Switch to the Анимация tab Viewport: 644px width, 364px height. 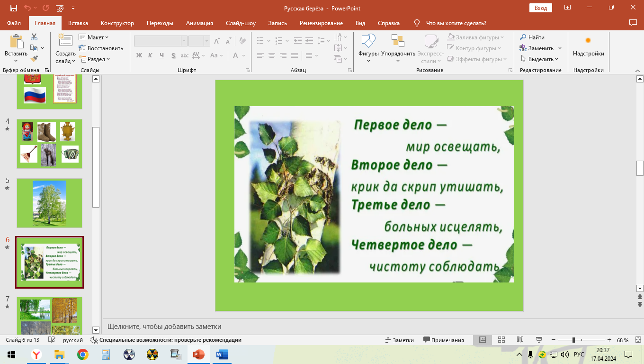199,23
